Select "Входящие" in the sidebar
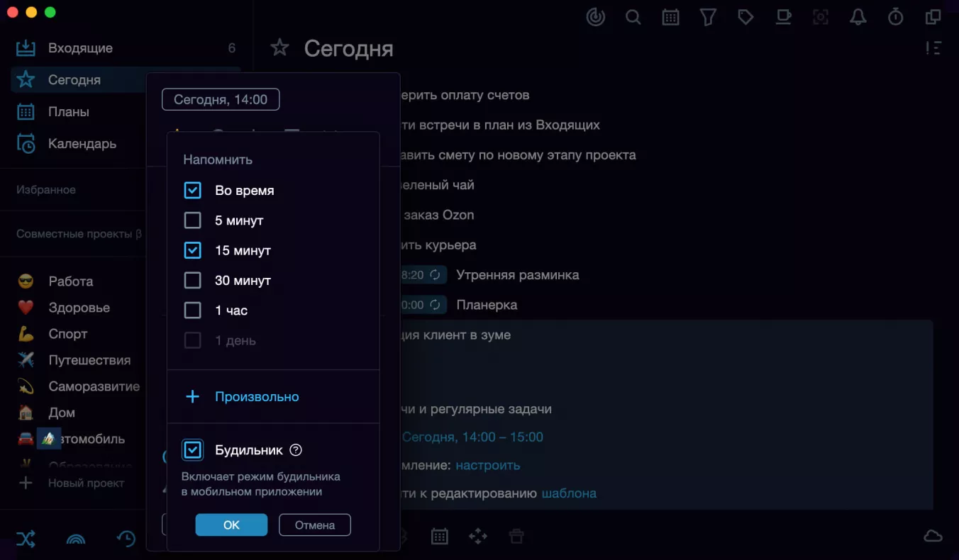Image resolution: width=959 pixels, height=560 pixels. [126, 48]
